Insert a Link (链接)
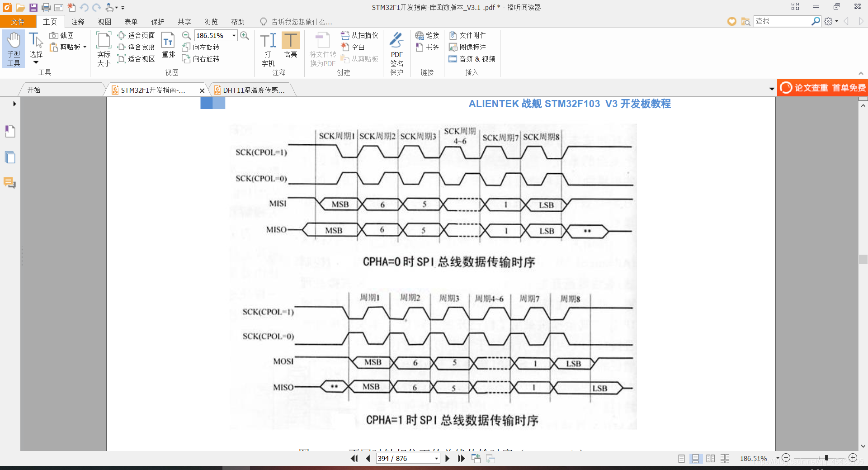Viewport: 868px width, 470px height. [427, 35]
